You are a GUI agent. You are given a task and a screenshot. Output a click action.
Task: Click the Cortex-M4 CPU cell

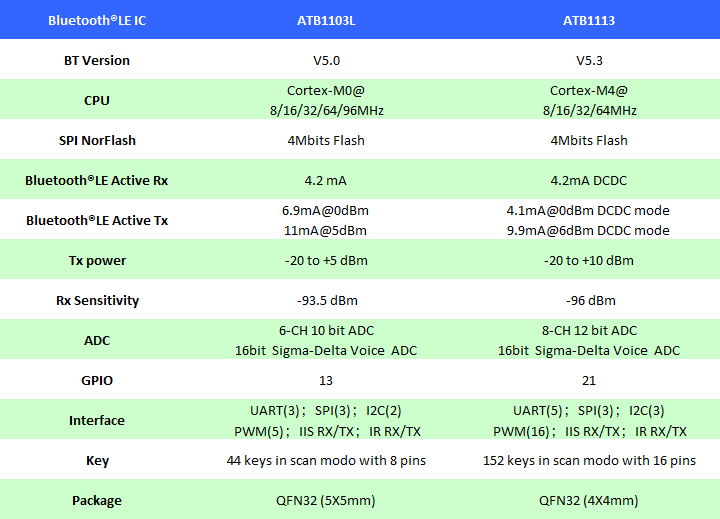point(589,100)
